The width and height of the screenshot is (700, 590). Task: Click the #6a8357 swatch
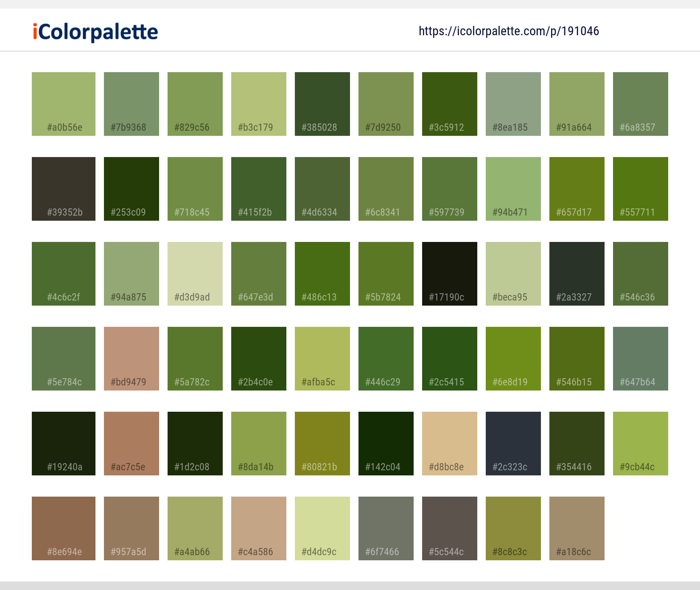[x=641, y=104]
